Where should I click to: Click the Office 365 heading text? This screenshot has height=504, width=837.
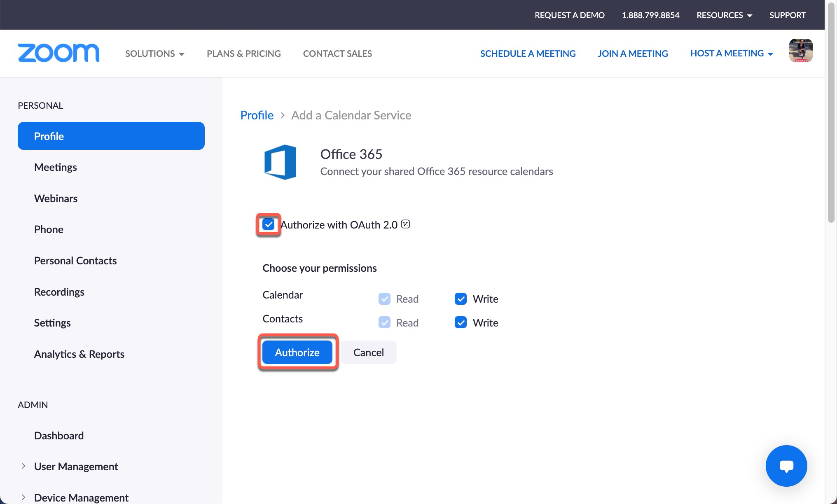coord(351,154)
